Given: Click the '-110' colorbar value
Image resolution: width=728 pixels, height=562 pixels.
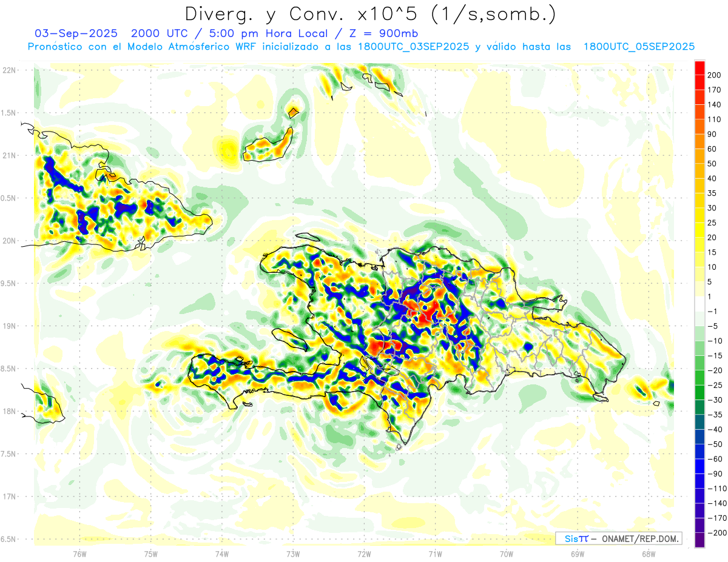Looking at the screenshot, I should pyautogui.click(x=717, y=489).
